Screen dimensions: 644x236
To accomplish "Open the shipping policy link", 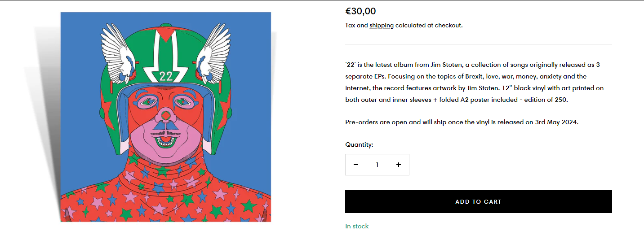I will [x=382, y=25].
